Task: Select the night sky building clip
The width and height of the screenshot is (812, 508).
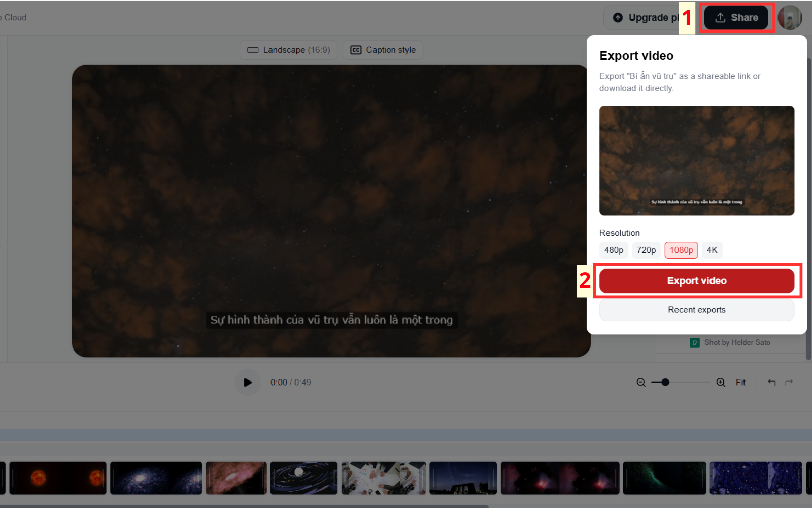Action: [x=463, y=478]
